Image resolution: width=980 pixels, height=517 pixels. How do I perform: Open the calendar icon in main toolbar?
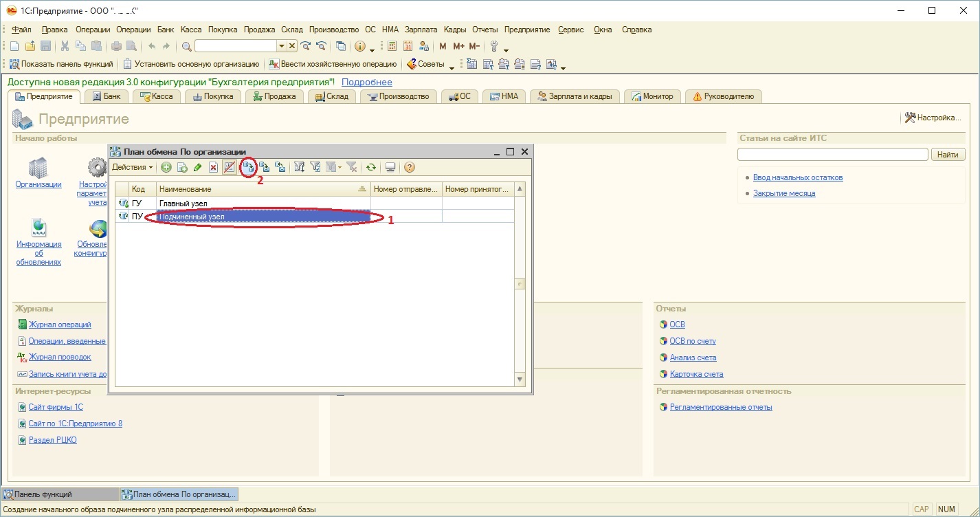click(x=408, y=46)
